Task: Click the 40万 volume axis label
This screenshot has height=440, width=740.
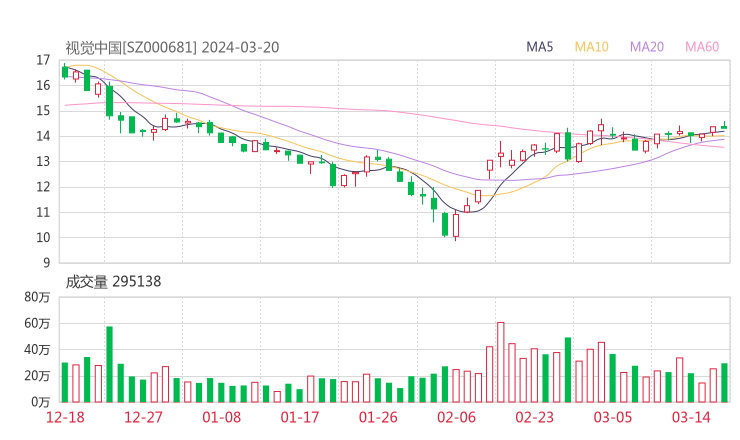Action: [37, 350]
